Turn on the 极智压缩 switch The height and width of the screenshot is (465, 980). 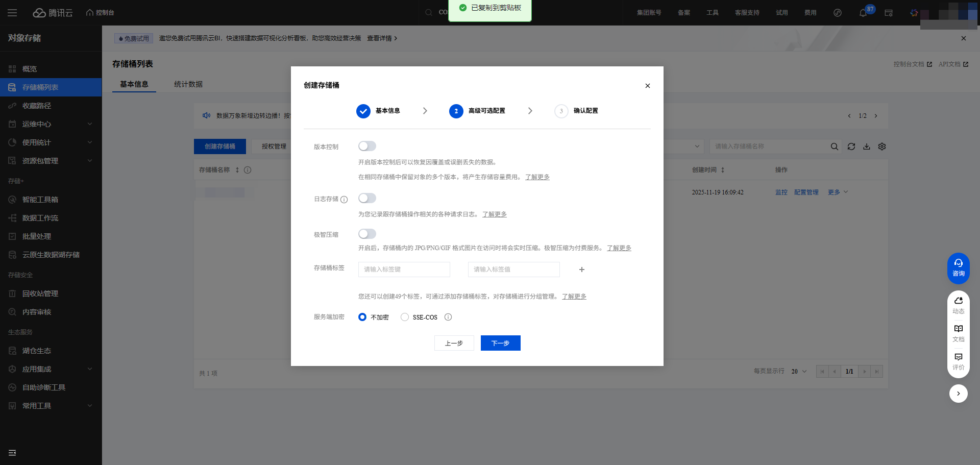tap(366, 234)
